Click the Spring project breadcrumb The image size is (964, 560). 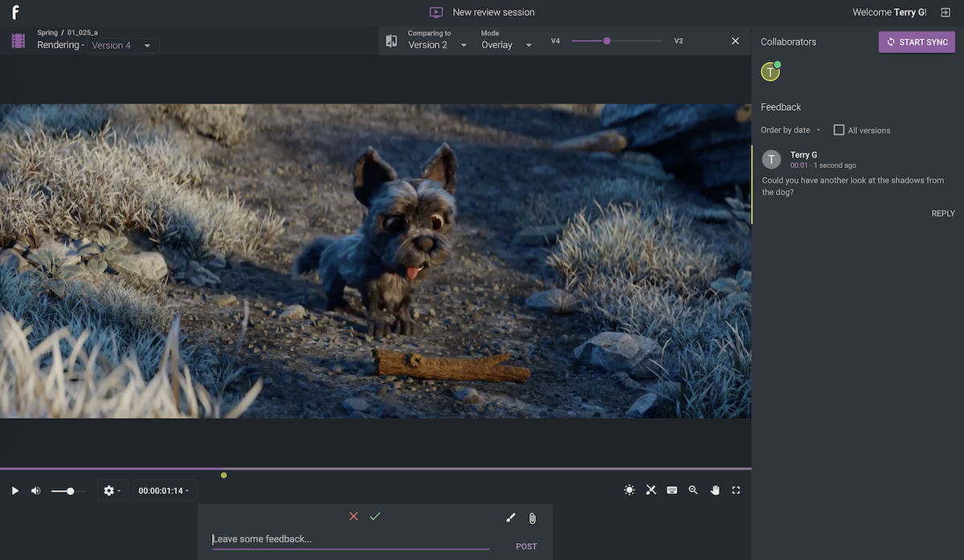click(47, 33)
